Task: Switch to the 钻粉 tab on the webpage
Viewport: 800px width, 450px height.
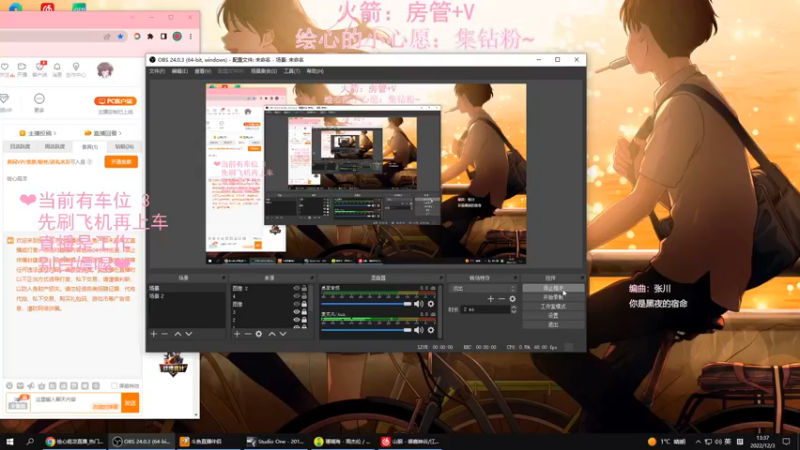Action: pyautogui.click(x=124, y=146)
